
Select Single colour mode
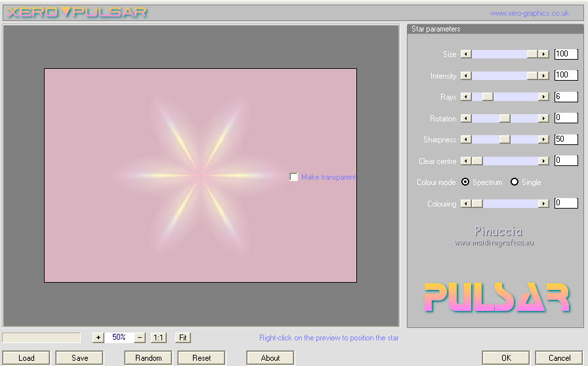coord(514,182)
